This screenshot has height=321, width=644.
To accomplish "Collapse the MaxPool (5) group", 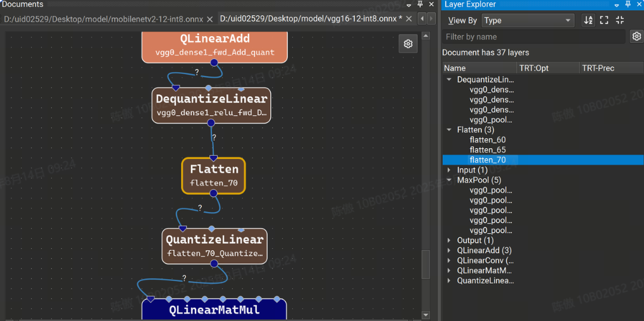I will tap(449, 180).
